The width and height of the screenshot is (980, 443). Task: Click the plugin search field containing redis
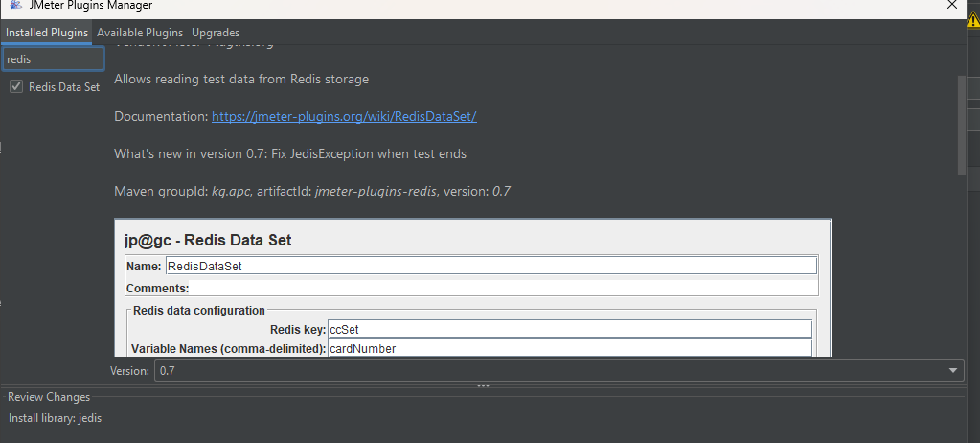click(53, 59)
